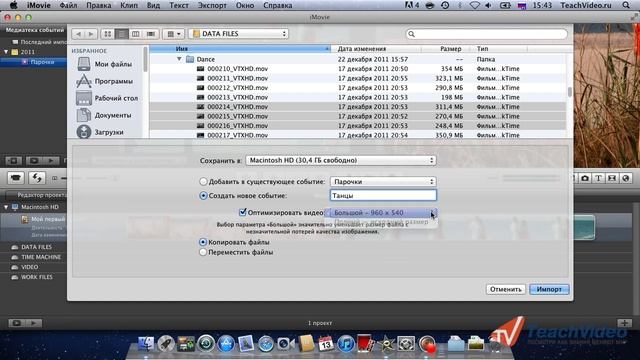Open Launchpad rocket icon in Dock
640x360 pixels.
click(x=166, y=344)
